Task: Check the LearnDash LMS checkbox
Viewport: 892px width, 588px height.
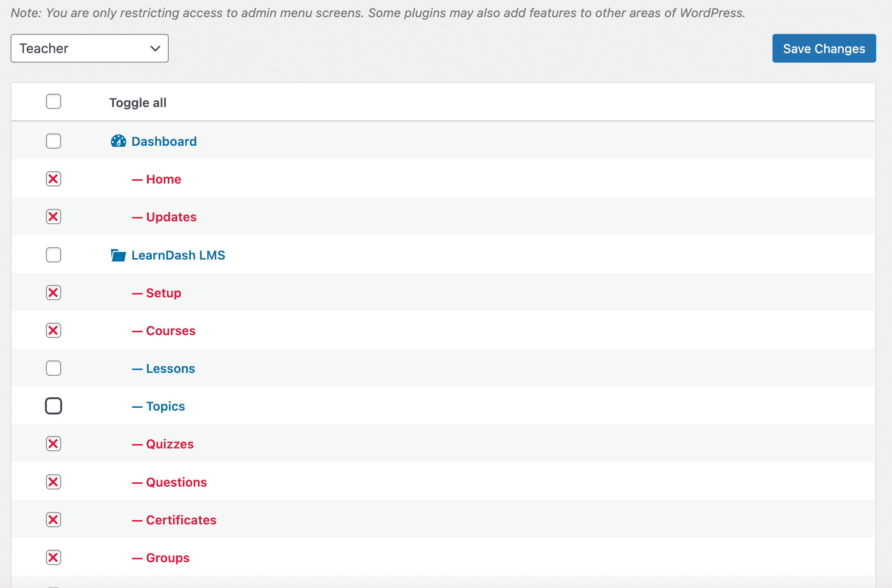Action: tap(53, 254)
